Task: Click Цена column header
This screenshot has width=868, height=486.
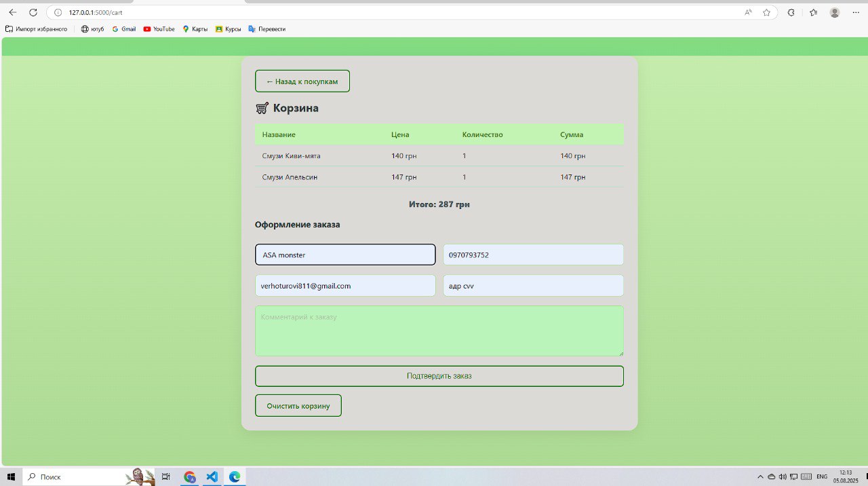Action: click(400, 134)
